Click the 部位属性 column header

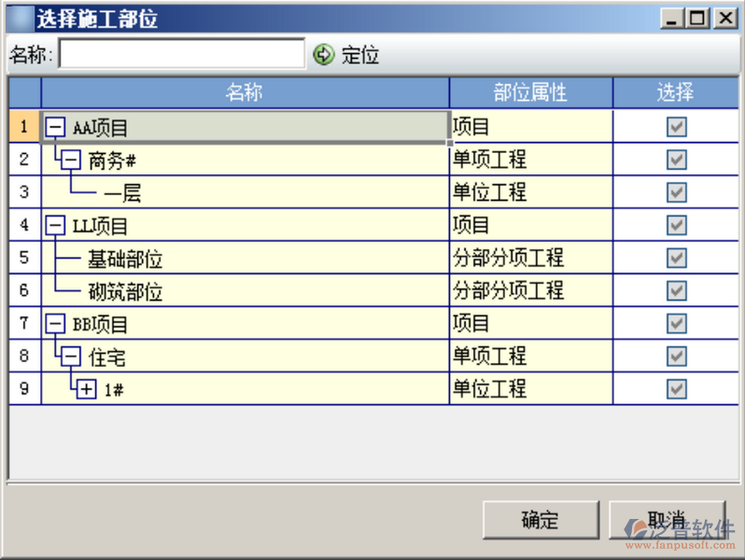click(x=530, y=92)
